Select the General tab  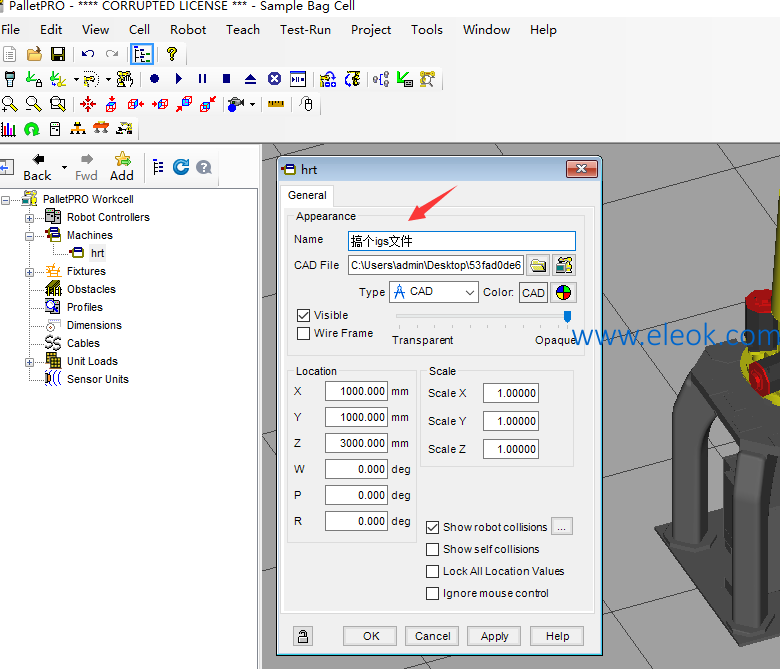click(x=307, y=195)
